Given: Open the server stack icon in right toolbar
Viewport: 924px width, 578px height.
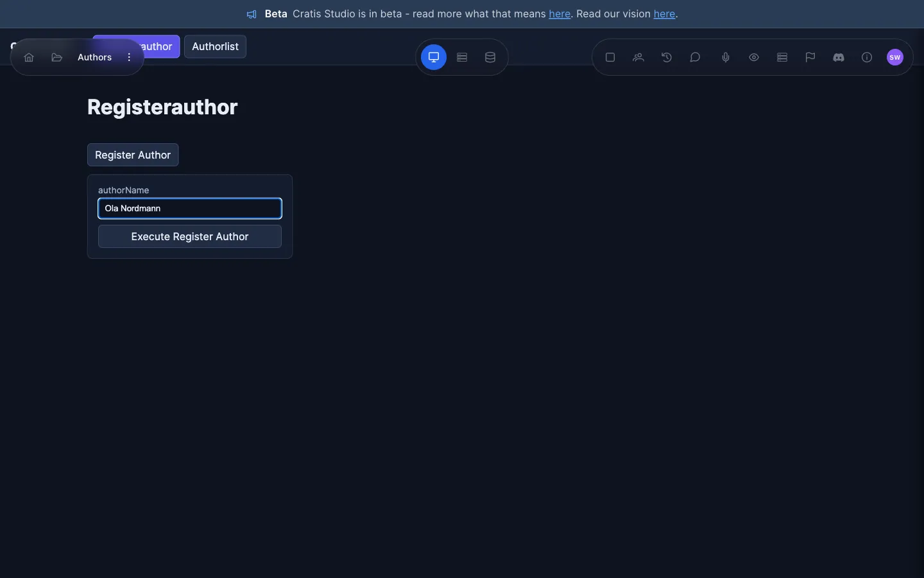Looking at the screenshot, I should coord(782,57).
